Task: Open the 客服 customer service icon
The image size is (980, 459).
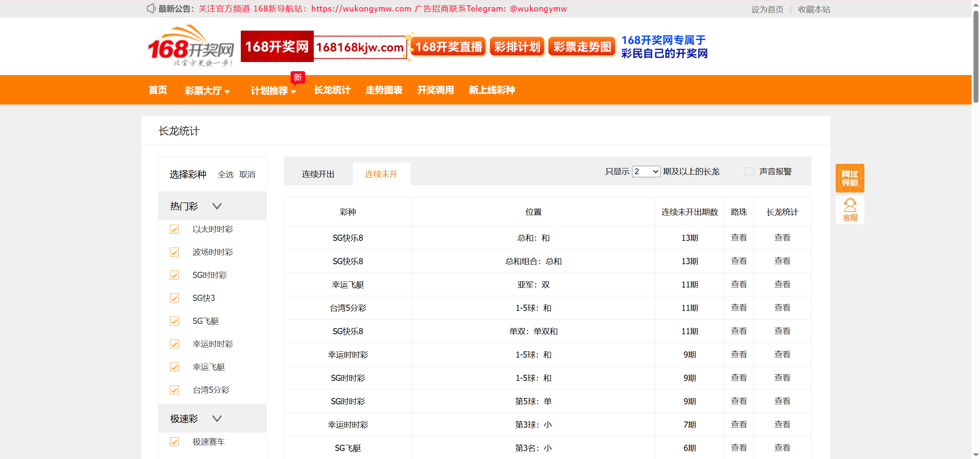Action: click(x=849, y=210)
